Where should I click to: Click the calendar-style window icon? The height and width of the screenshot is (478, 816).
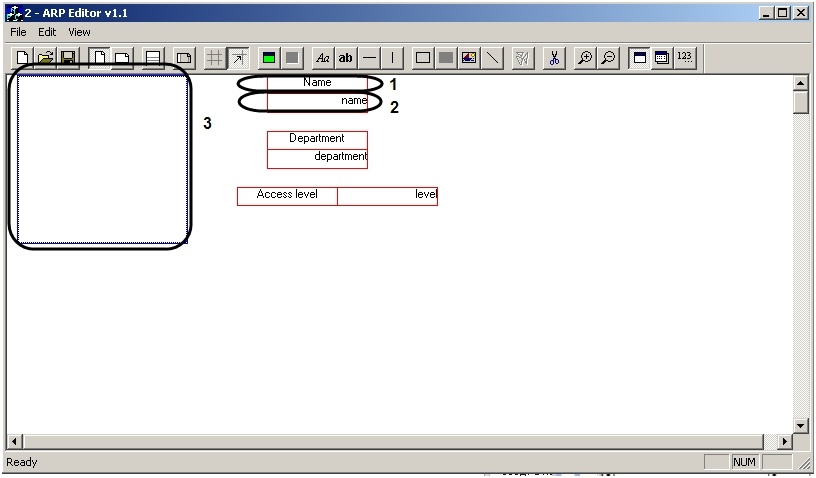coord(662,58)
